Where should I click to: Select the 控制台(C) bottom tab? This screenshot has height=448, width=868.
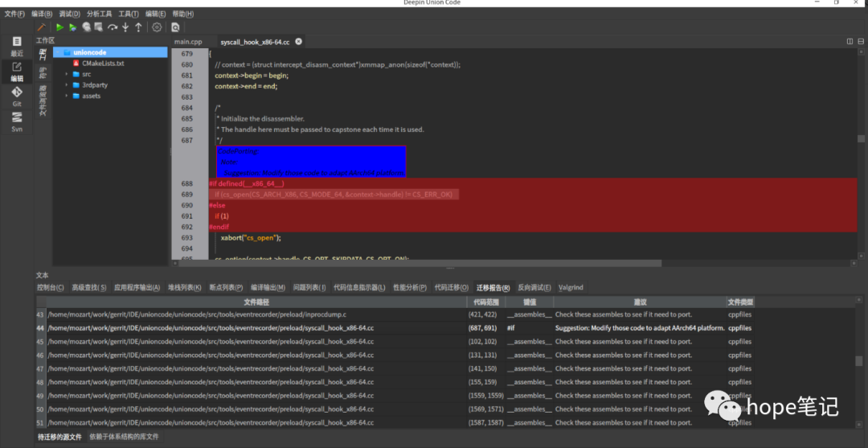pyautogui.click(x=51, y=287)
